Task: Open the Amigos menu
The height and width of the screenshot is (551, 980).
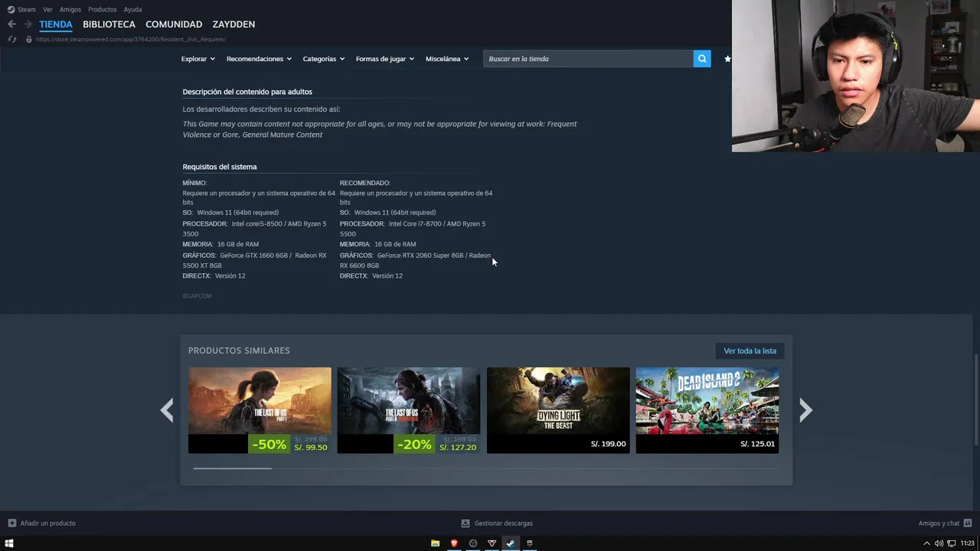Action: pos(70,9)
